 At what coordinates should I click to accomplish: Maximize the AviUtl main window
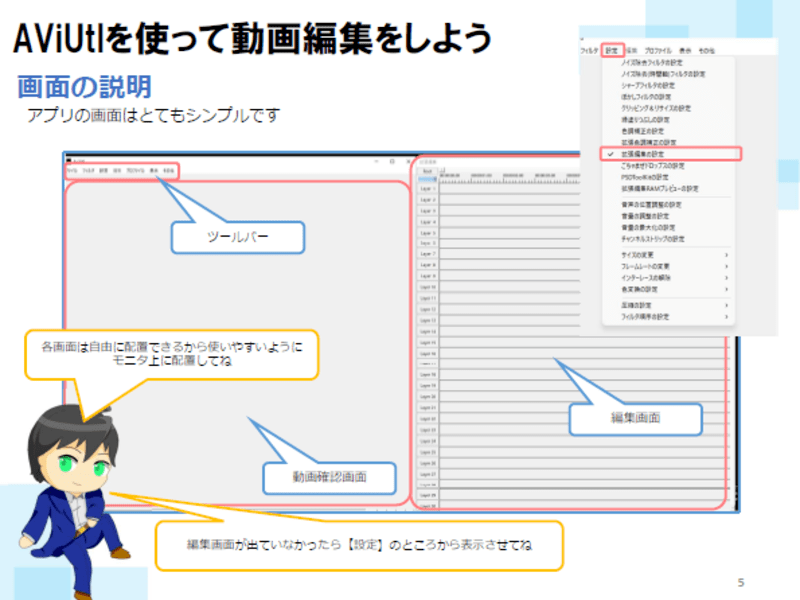pos(393,159)
